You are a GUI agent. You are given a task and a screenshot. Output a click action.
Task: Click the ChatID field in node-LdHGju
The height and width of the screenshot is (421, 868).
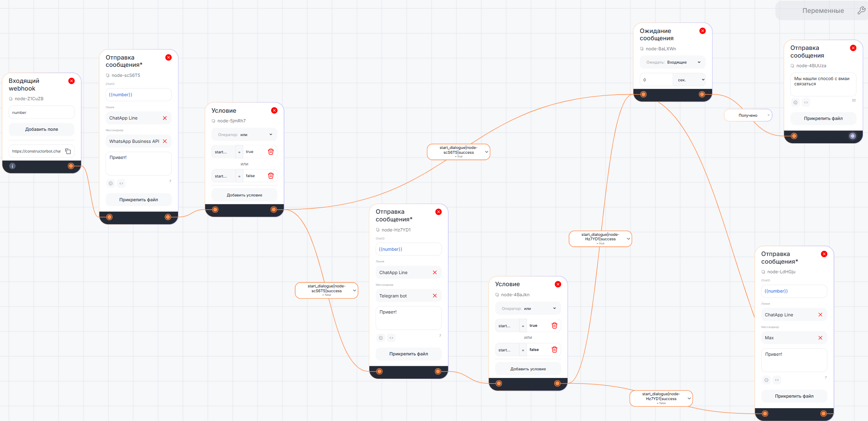click(x=793, y=291)
